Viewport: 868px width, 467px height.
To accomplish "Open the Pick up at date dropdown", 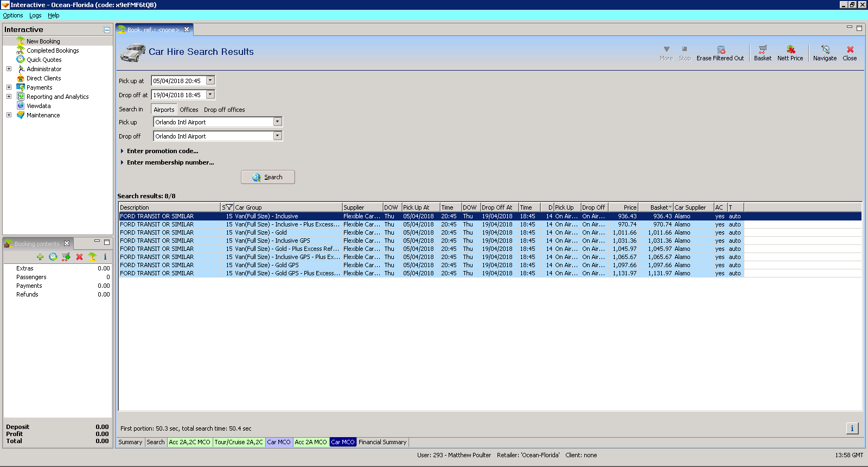I will tap(210, 80).
